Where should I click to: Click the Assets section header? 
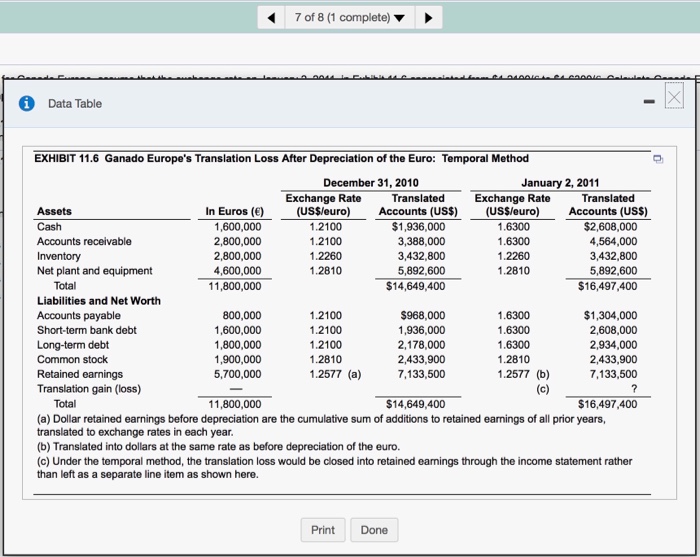54,212
